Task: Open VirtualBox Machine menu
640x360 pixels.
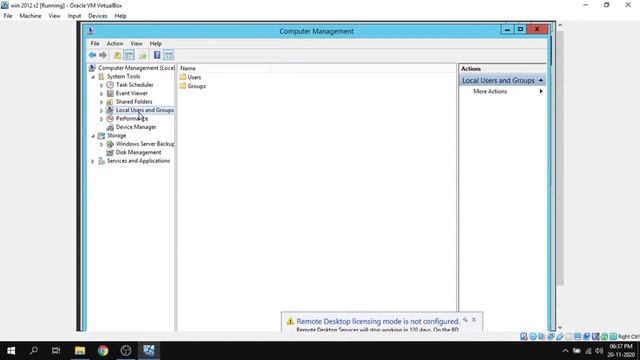Action: (30, 16)
